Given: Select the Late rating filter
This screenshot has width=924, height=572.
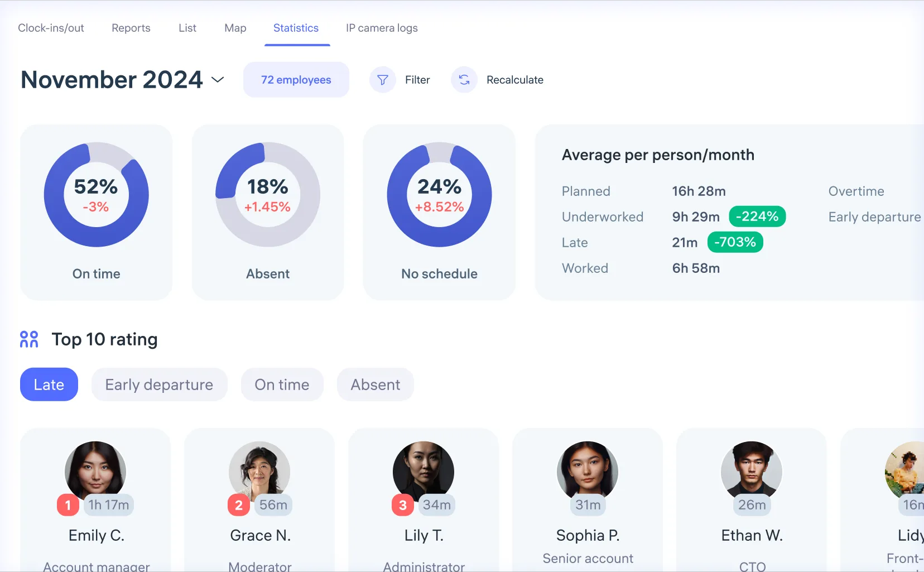Looking at the screenshot, I should (49, 384).
